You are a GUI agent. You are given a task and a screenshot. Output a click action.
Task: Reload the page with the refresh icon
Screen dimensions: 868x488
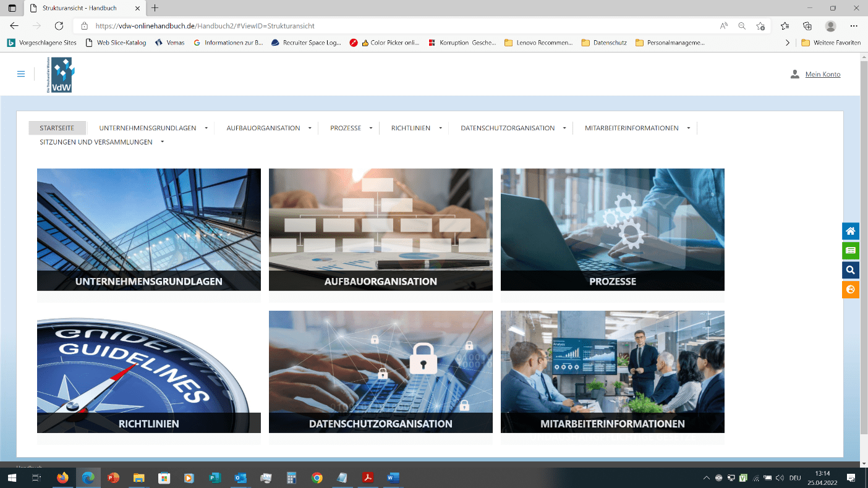[x=59, y=26]
